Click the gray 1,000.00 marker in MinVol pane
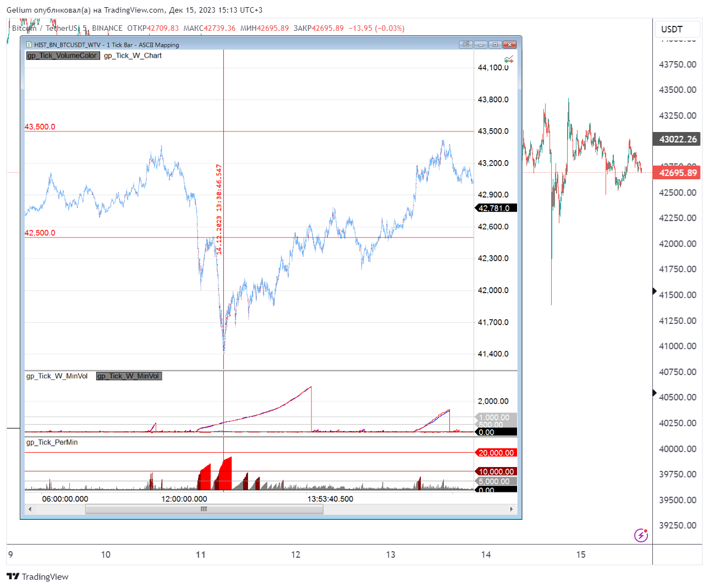Image resolution: width=709 pixels, height=588 pixels. (x=496, y=417)
